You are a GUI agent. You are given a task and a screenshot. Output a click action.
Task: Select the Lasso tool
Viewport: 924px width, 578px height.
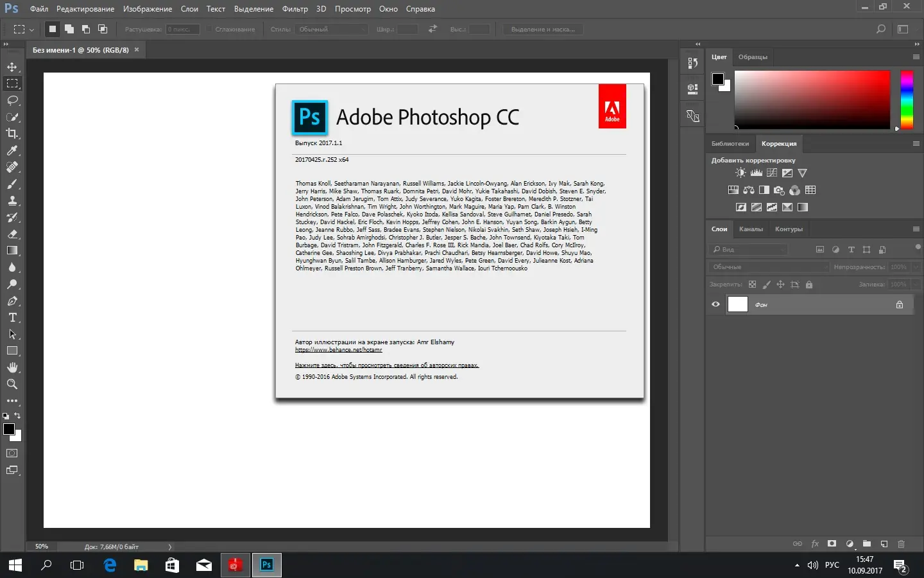12,100
